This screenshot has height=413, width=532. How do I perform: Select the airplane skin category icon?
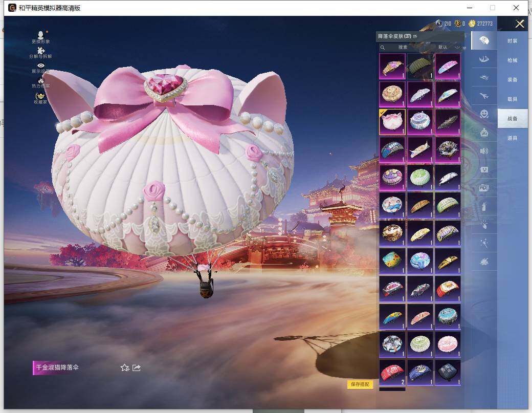(483, 95)
